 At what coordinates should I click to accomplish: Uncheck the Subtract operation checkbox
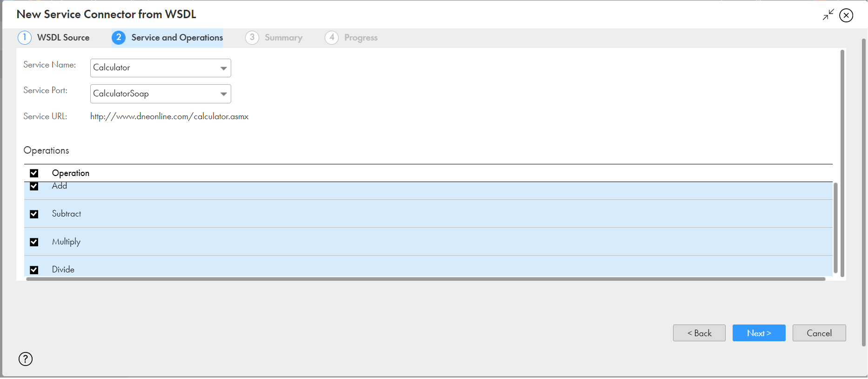34,214
